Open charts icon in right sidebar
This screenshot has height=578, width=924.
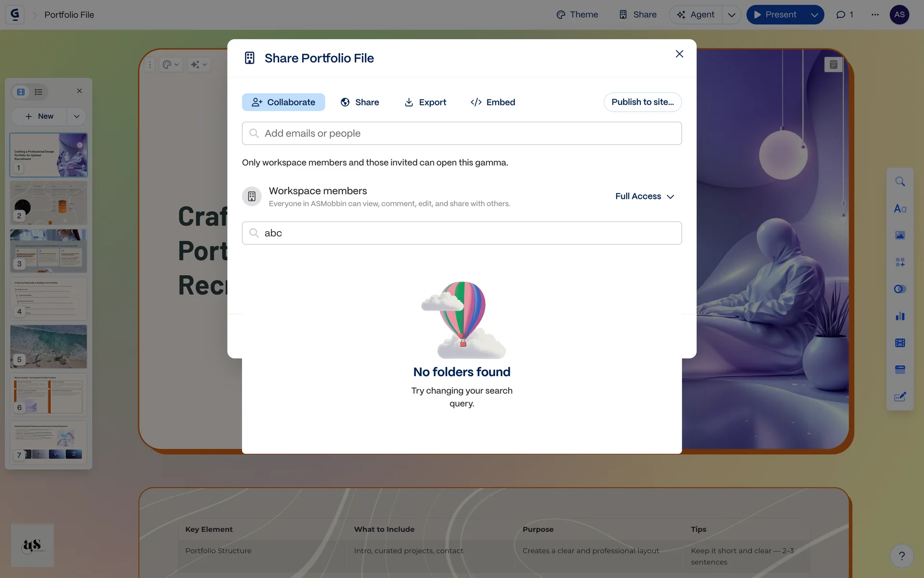pos(900,316)
